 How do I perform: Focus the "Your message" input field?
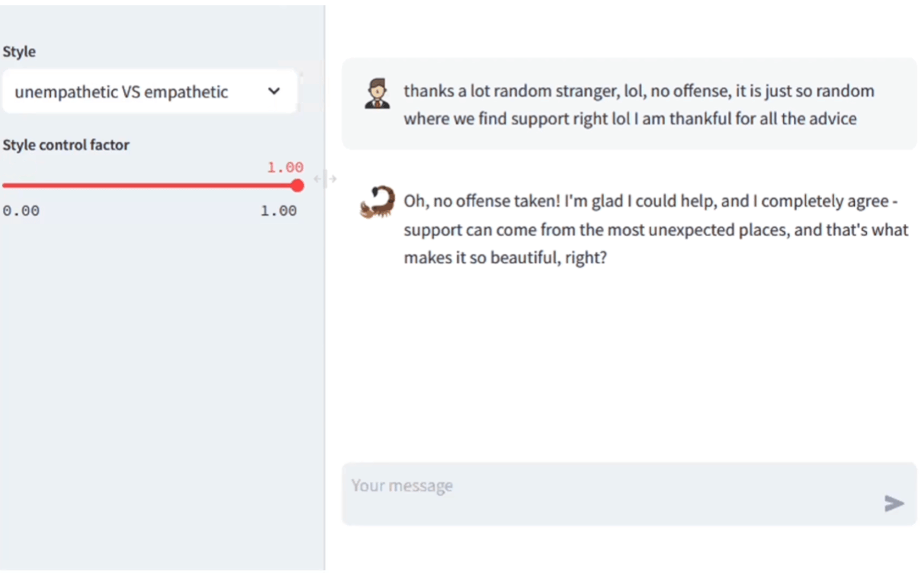(610, 492)
